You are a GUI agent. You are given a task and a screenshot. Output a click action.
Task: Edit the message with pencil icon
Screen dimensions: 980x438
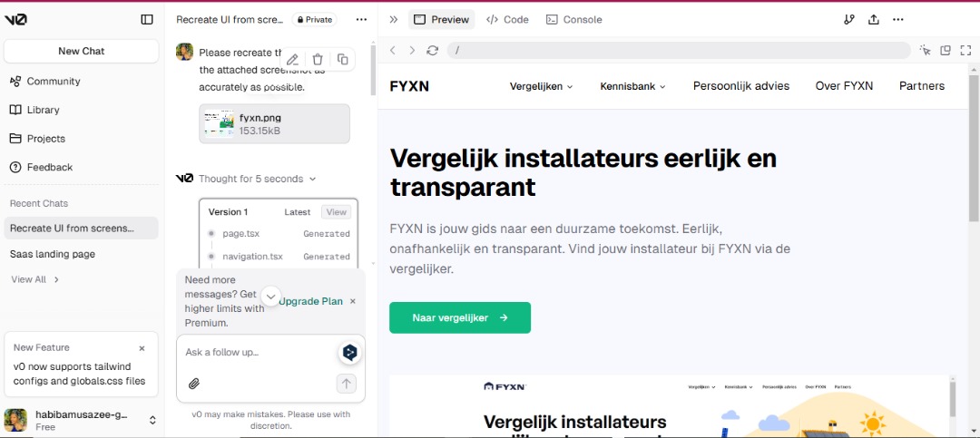(292, 59)
